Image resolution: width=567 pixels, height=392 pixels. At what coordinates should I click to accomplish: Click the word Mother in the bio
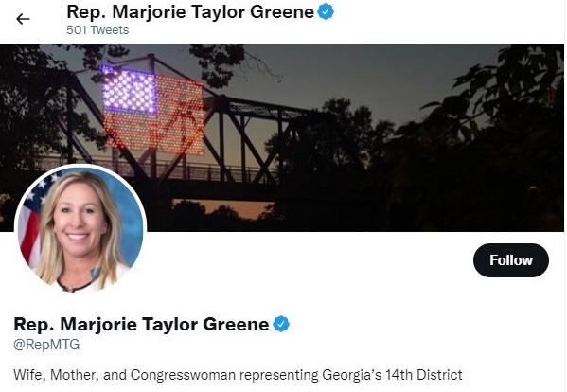[74, 375]
